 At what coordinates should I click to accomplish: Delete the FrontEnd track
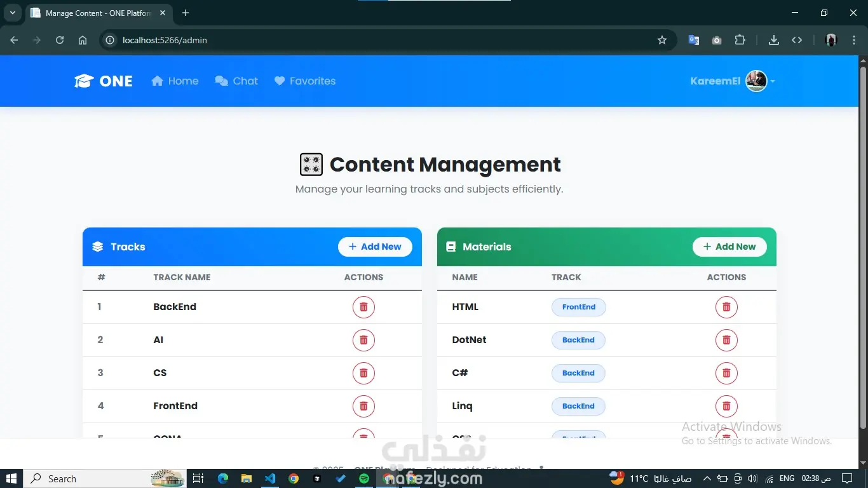pos(363,406)
